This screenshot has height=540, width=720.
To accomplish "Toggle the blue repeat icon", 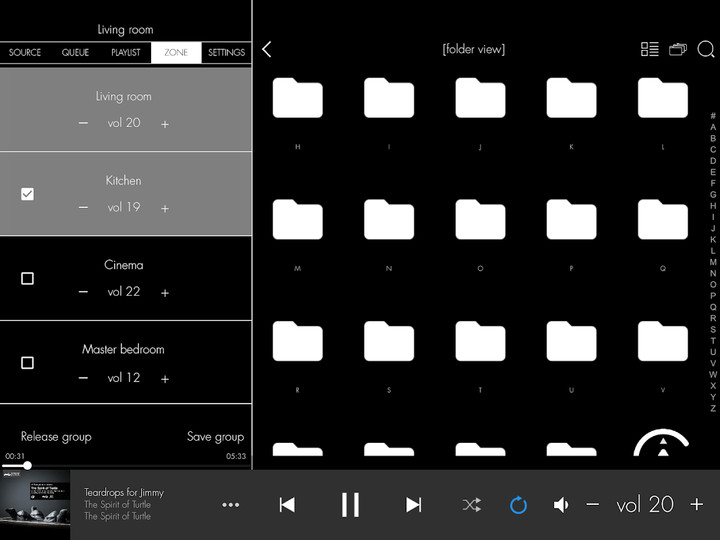I will click(518, 505).
